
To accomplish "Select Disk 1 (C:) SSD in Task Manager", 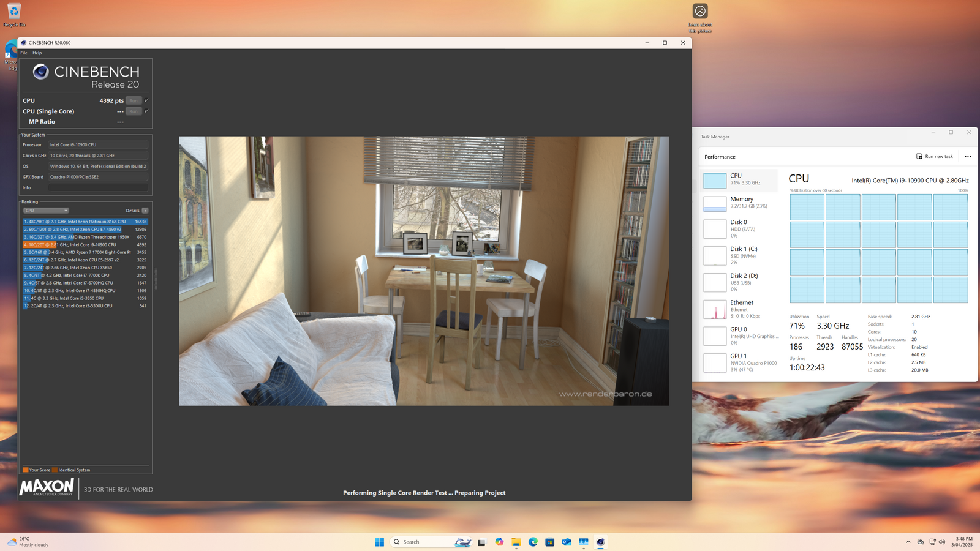I will click(x=739, y=255).
